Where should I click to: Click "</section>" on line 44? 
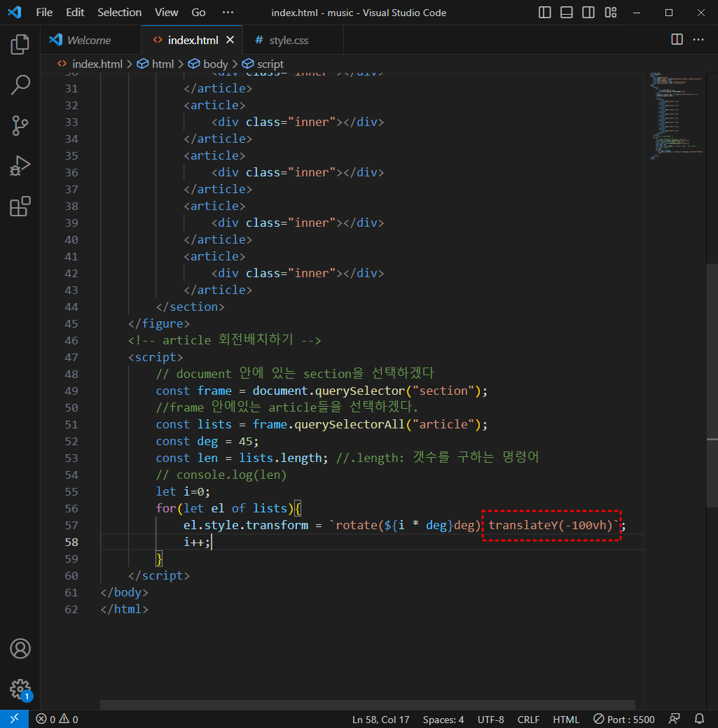click(190, 307)
